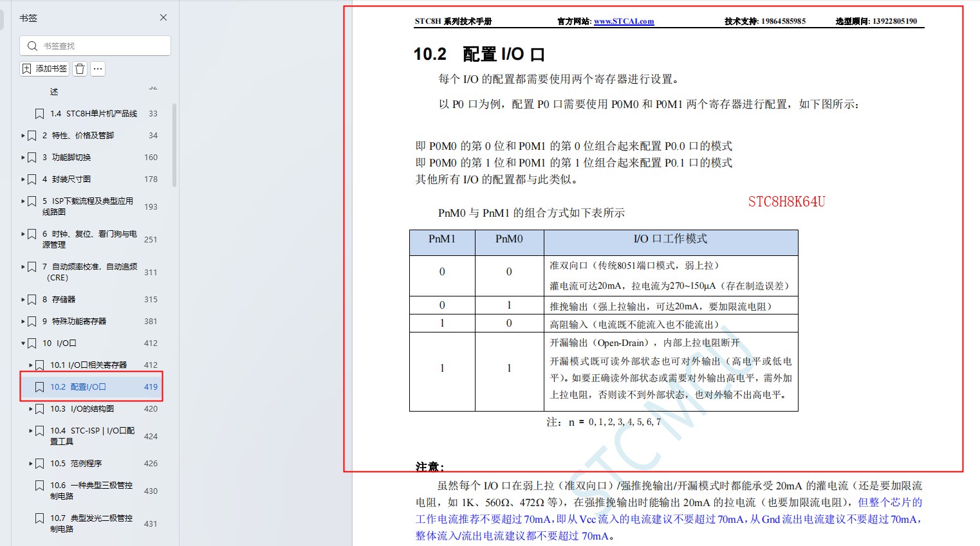Viewport: 980px width, 546px height.
Task: Open bookmark 10.5 范例程序
Action: tap(76, 464)
